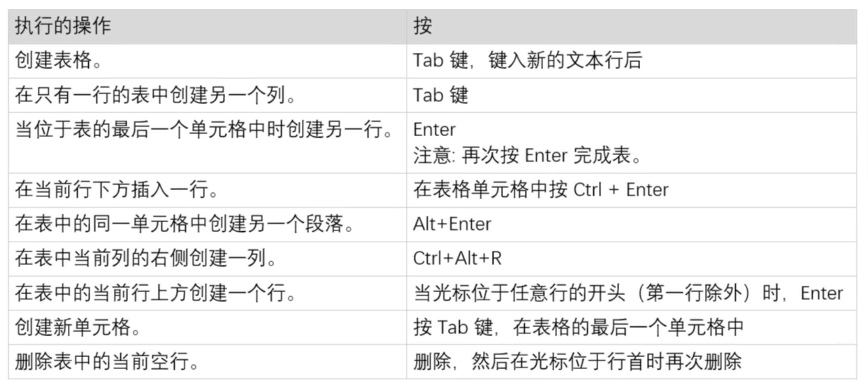Click the "在表格单元格中按 Ctrl + Enter" cell

coord(541,190)
